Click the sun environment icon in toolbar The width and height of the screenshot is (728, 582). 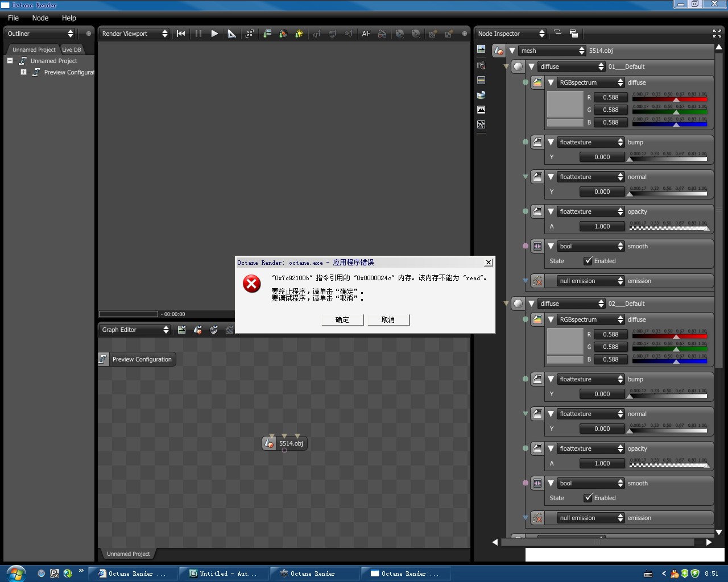click(x=299, y=34)
